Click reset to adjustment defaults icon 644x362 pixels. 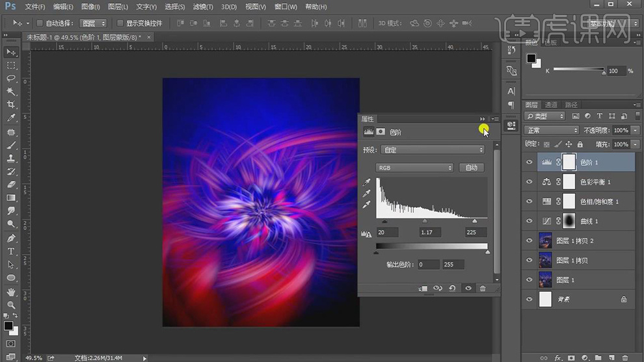coord(452,288)
